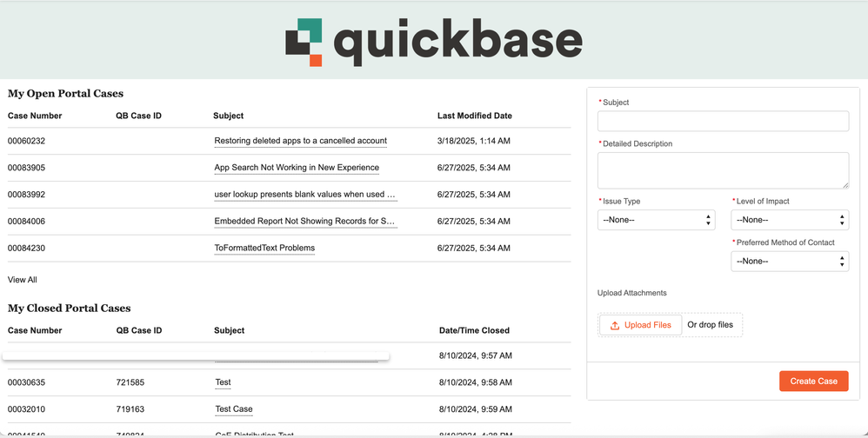
Task: Open case Restoring deleted apps to a cancelled account
Action: (301, 141)
